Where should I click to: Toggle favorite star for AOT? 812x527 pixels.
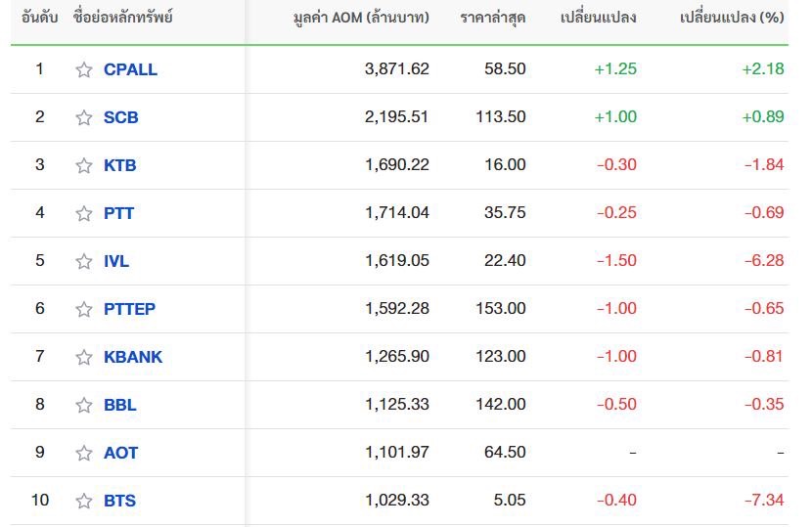(x=84, y=453)
